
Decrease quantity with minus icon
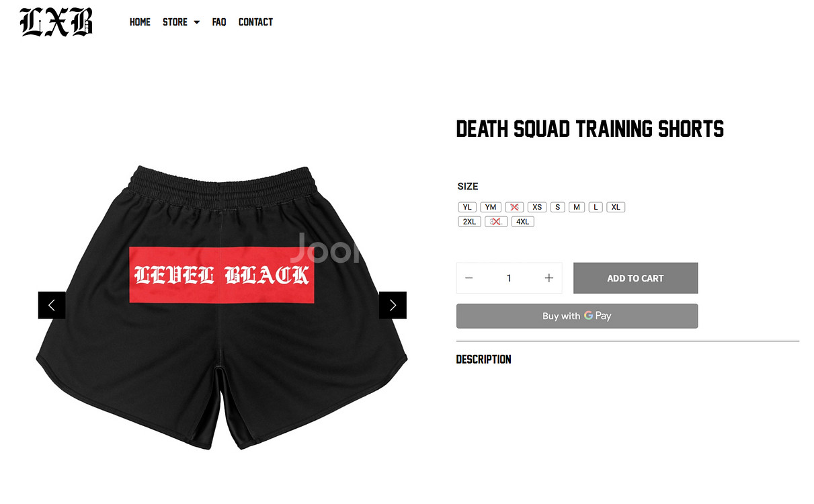coord(469,278)
